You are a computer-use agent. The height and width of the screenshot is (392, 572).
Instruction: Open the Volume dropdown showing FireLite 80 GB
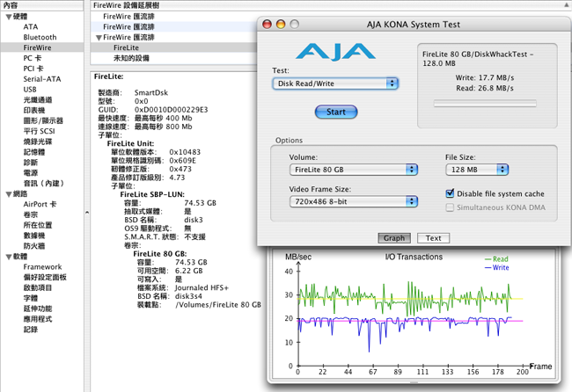point(354,170)
